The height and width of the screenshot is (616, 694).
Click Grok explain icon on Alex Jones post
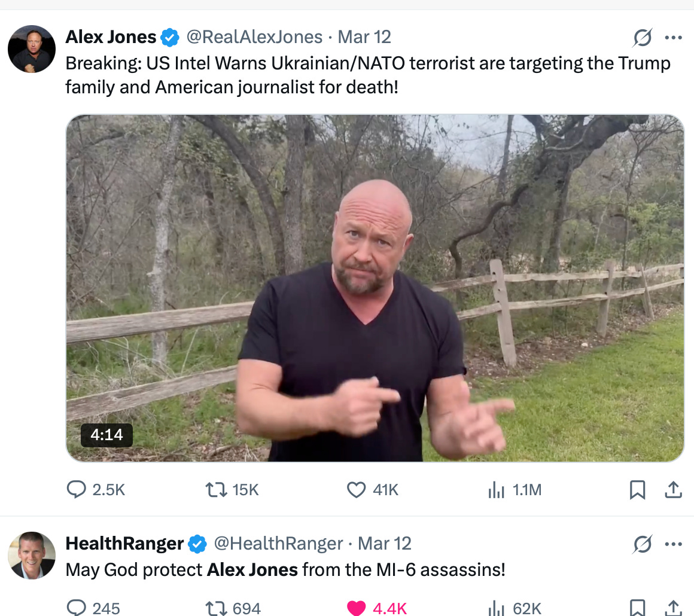point(642,38)
